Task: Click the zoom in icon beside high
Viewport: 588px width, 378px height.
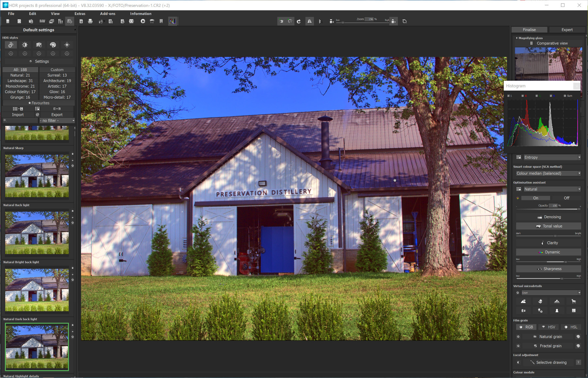Action: [x=393, y=21]
